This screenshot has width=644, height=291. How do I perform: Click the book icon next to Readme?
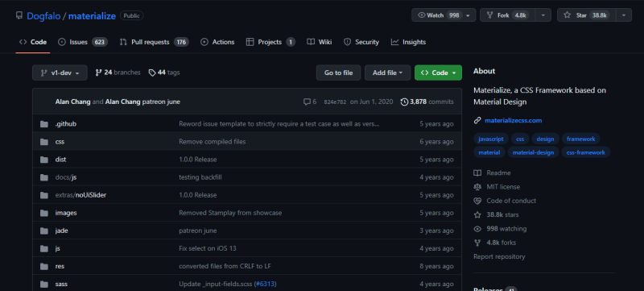tap(477, 173)
